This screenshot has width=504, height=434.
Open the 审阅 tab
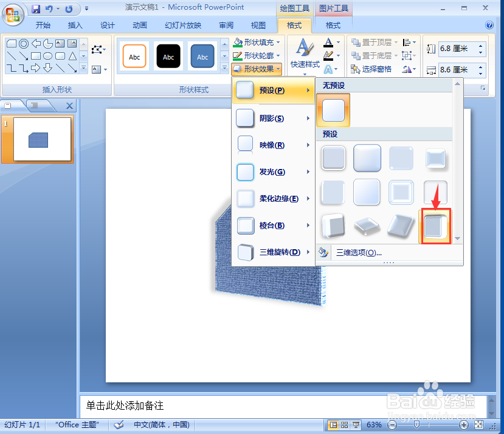[226, 26]
